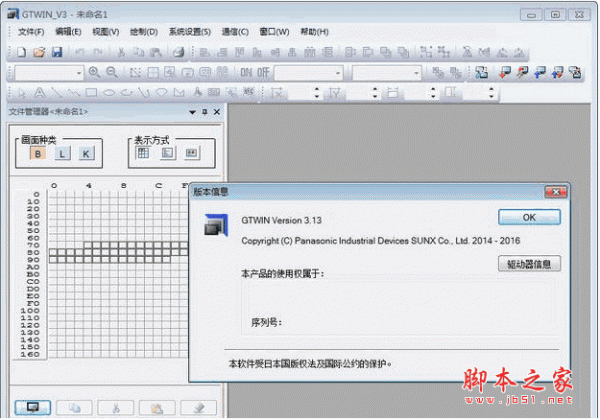Click the OFF state toolbar button
Image resolution: width=600 pixels, height=420 pixels.
pos(263,72)
